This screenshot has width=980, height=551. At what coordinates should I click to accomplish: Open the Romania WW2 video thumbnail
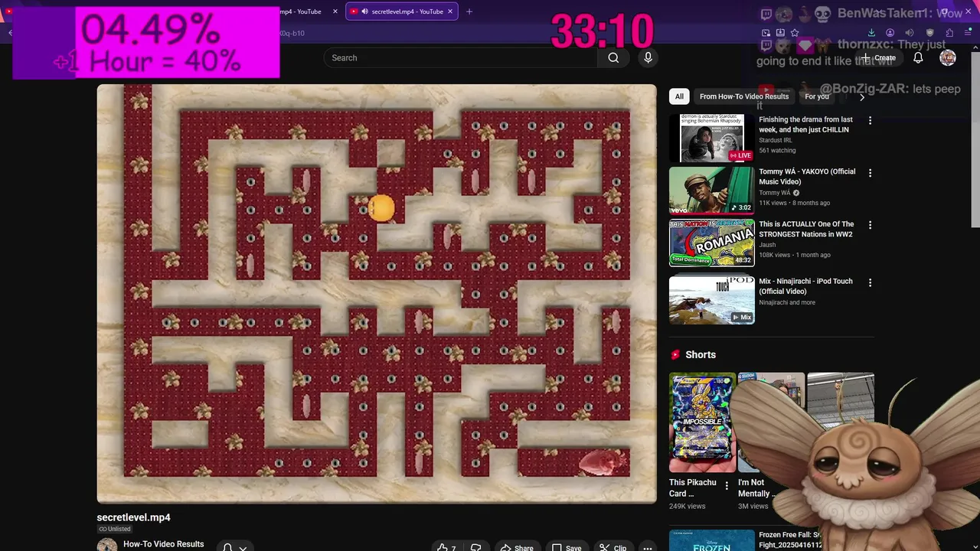click(712, 243)
